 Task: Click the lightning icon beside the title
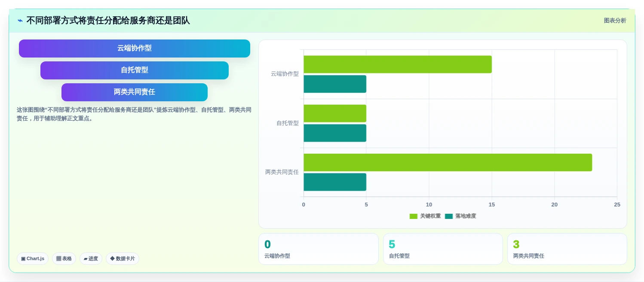pyautogui.click(x=20, y=21)
